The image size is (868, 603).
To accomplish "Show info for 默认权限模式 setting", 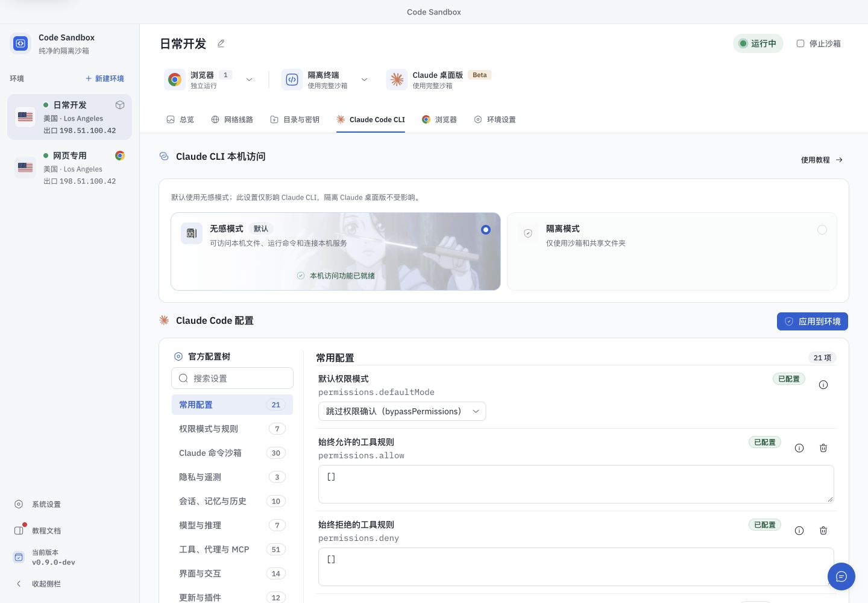I will (823, 385).
